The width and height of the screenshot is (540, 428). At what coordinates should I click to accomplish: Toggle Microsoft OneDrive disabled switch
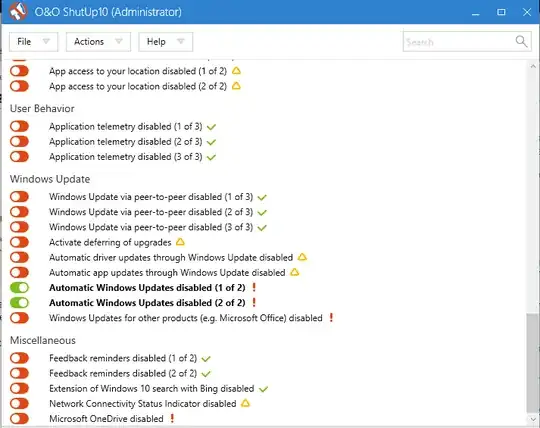point(19,419)
